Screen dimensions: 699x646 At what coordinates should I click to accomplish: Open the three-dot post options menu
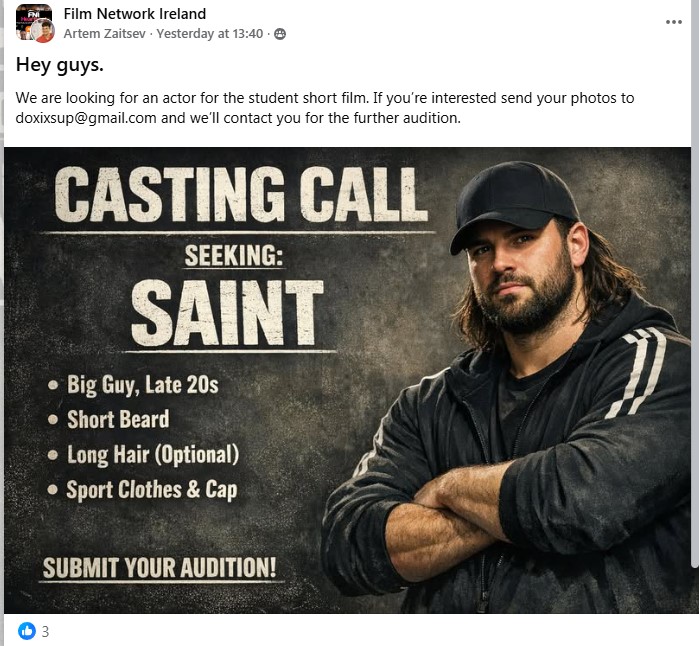coord(673,22)
